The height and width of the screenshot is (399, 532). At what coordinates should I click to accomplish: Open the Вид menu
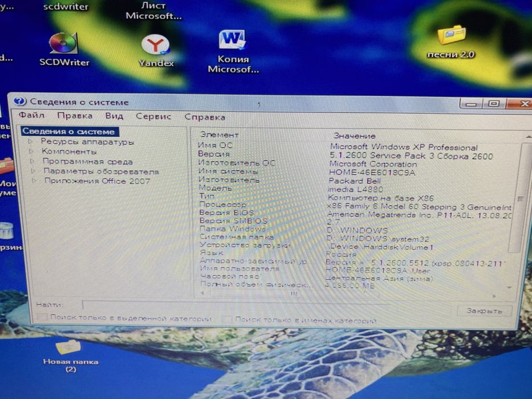pos(114,116)
